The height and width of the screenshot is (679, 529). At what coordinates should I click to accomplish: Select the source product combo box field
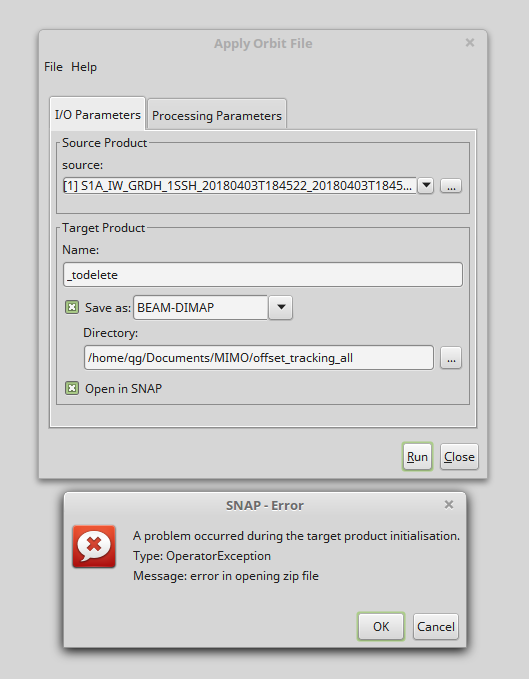point(240,186)
